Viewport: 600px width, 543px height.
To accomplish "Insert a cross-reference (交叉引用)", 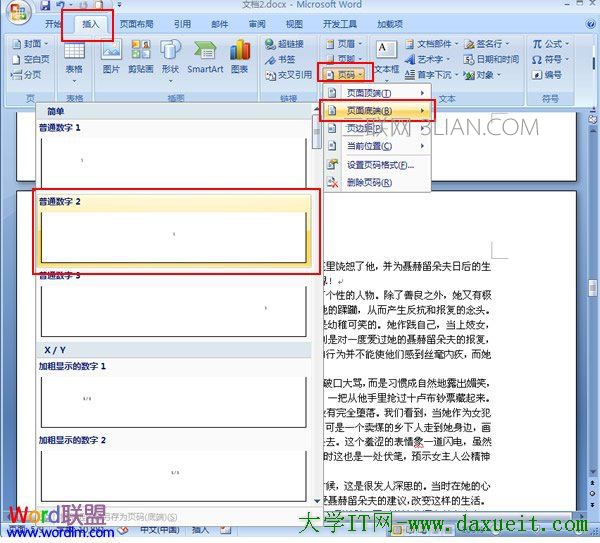I will 289,75.
